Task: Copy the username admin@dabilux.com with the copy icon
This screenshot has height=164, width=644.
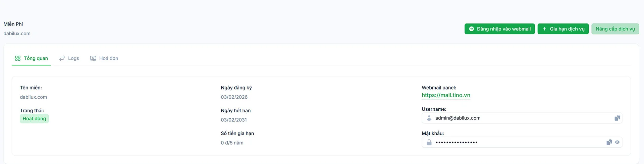Action: (617, 118)
